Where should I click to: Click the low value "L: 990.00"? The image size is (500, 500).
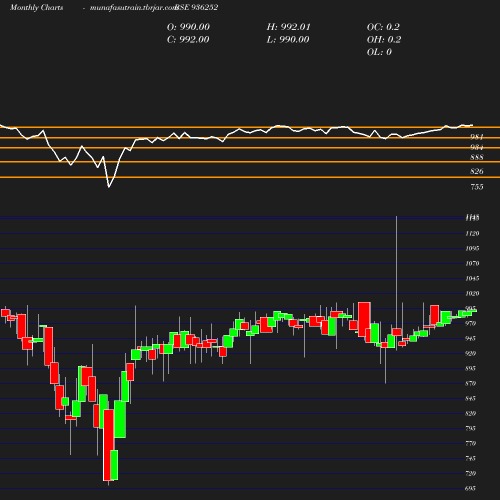[x=288, y=39]
